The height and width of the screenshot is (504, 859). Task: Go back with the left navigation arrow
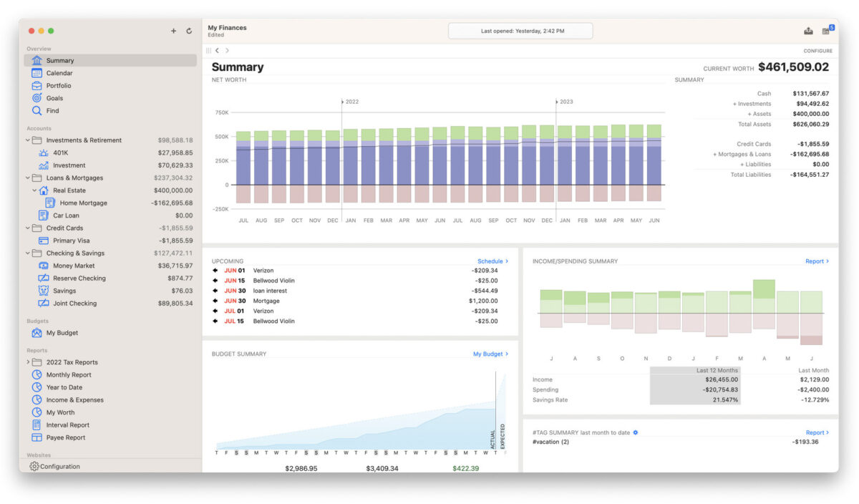(x=217, y=51)
